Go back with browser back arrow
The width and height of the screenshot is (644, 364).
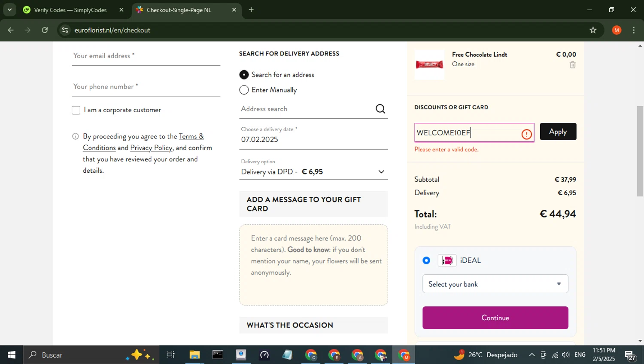(11, 30)
